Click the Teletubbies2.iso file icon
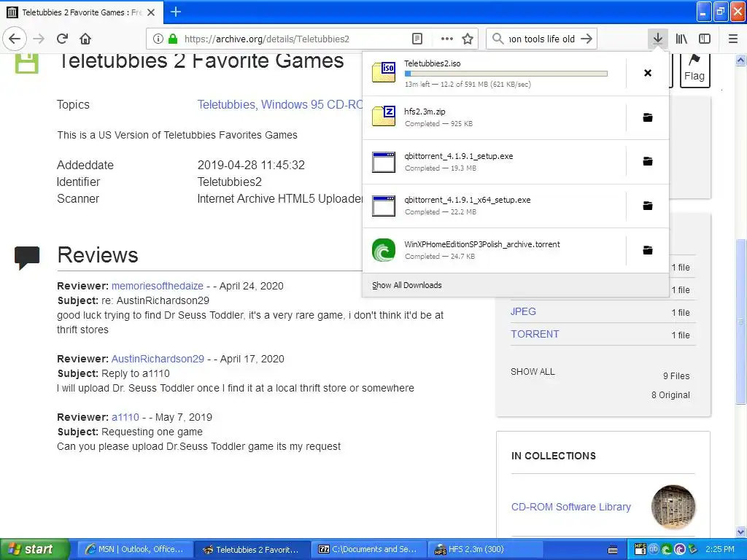 [384, 72]
